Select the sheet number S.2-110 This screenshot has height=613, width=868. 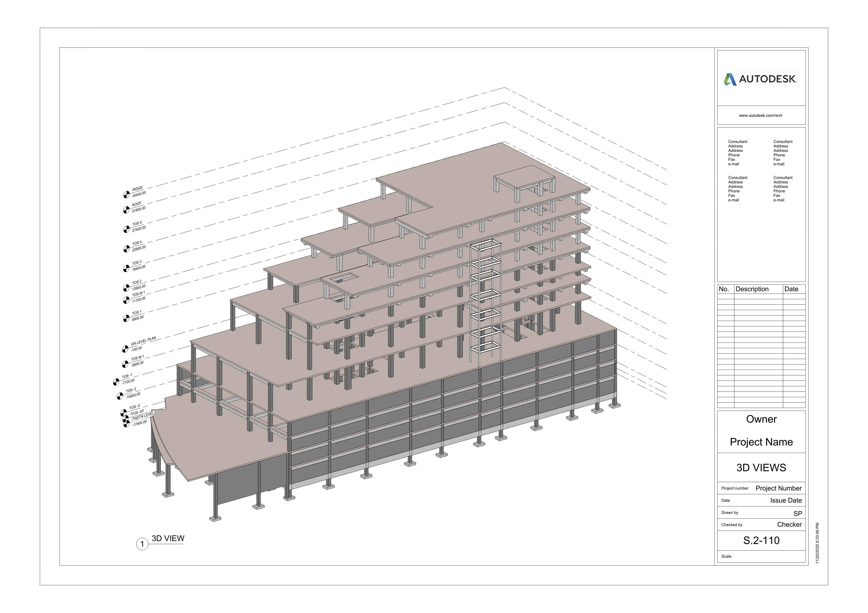coord(761,540)
